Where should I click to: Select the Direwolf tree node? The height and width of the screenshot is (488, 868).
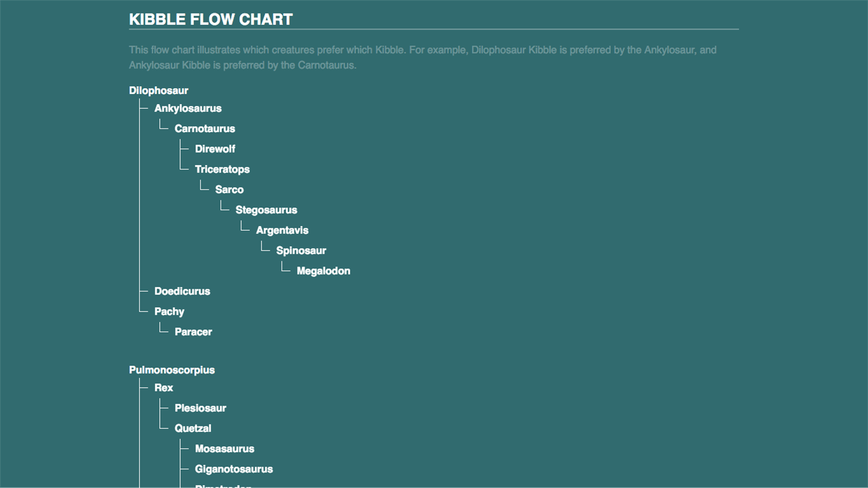click(215, 149)
